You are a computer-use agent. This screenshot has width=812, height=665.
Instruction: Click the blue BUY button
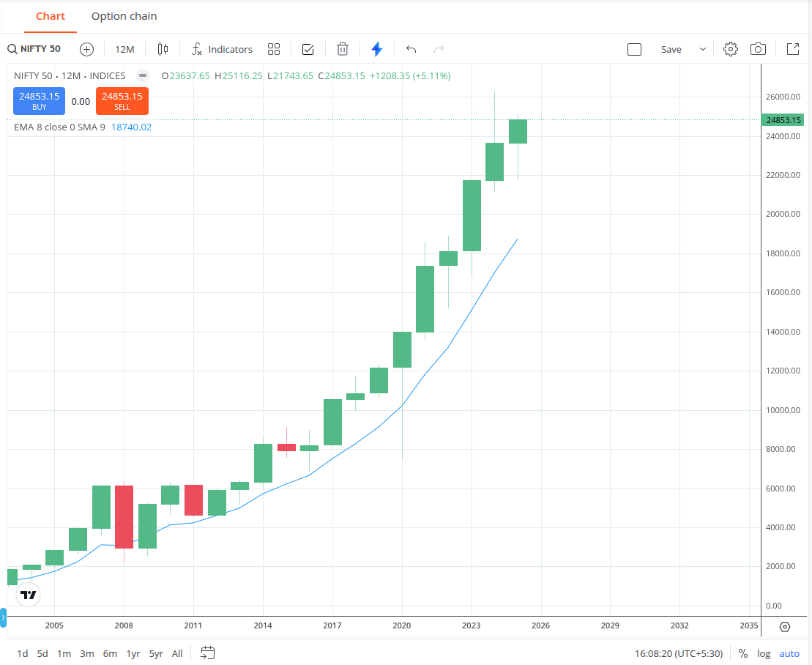tap(40, 101)
